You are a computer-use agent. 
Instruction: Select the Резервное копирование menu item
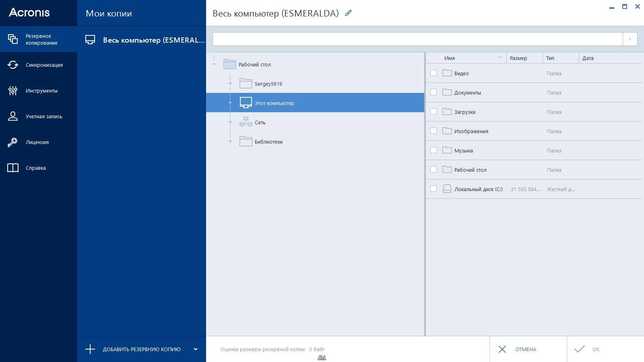[39, 39]
